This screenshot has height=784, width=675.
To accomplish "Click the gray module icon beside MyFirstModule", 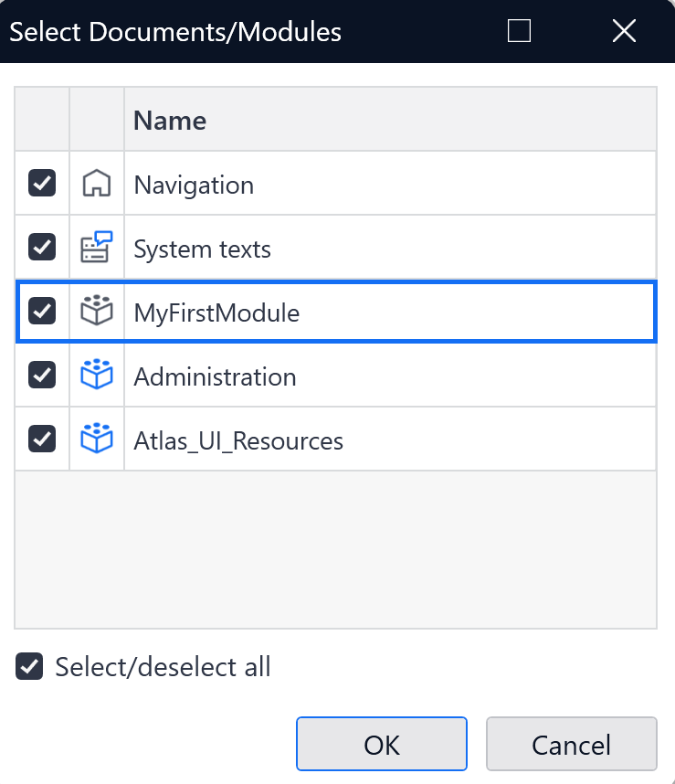I will 96,312.
